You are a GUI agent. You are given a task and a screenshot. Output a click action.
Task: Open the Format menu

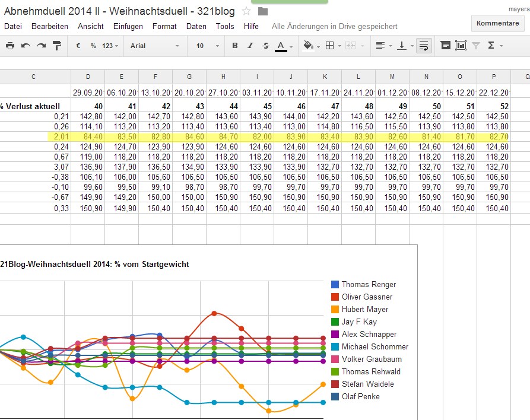(x=164, y=26)
